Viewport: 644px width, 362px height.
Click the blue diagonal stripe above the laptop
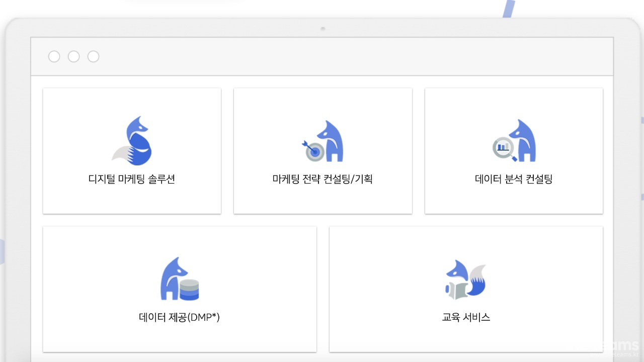508,9
